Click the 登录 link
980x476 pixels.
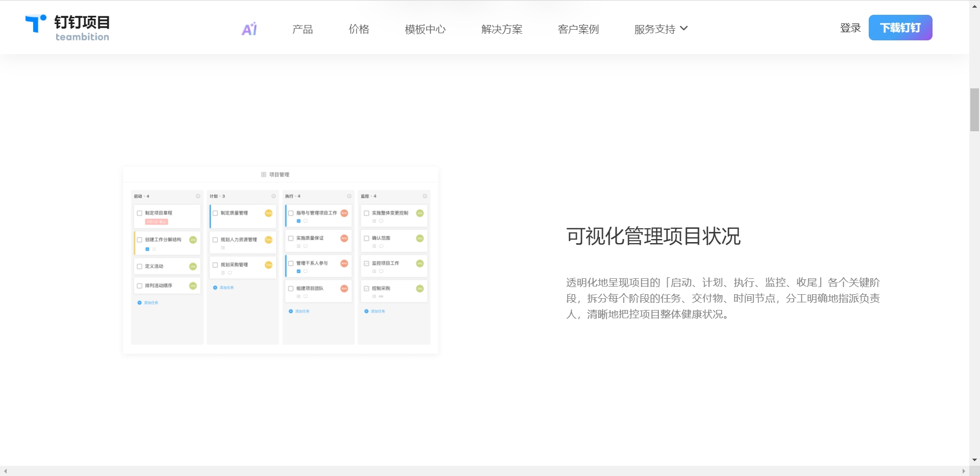coord(850,28)
